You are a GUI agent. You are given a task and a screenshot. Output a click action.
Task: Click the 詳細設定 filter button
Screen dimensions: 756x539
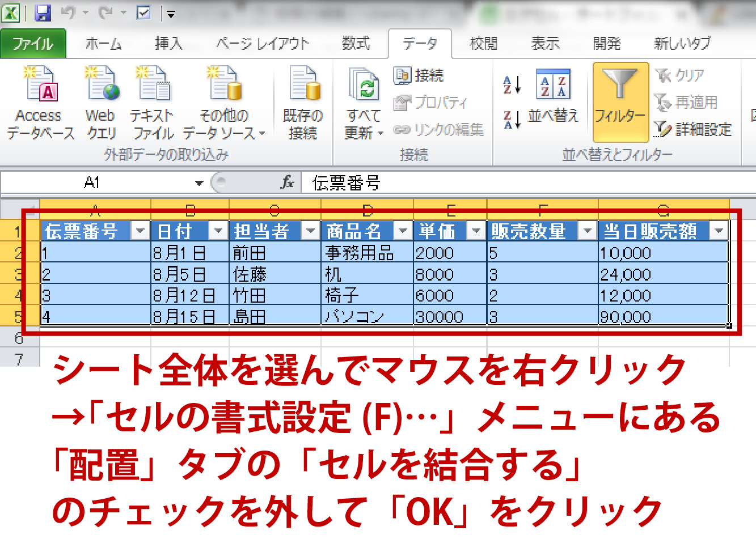click(693, 129)
